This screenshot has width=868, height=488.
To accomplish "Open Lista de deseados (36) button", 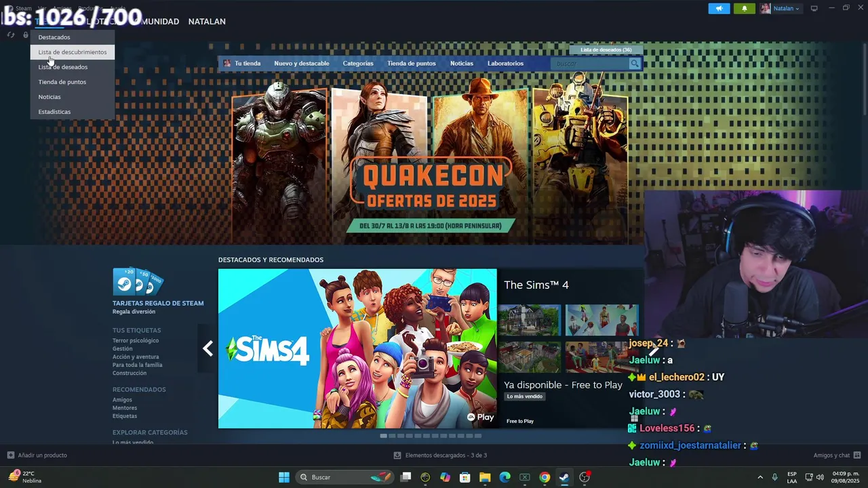I will 606,49.
